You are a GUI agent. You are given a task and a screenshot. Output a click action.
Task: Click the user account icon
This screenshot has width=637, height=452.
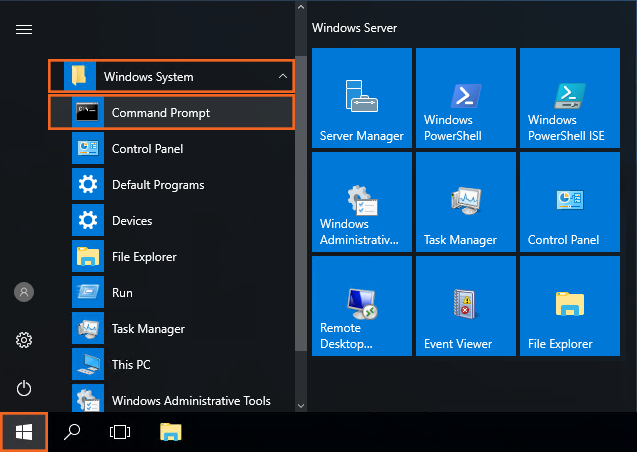[24, 292]
